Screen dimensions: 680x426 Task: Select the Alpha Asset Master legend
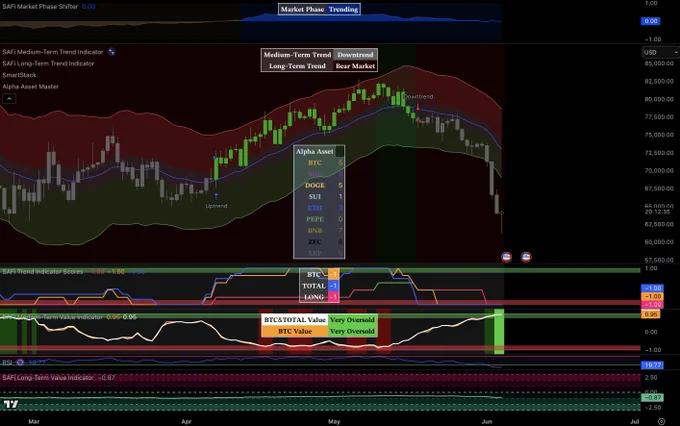[x=30, y=86]
